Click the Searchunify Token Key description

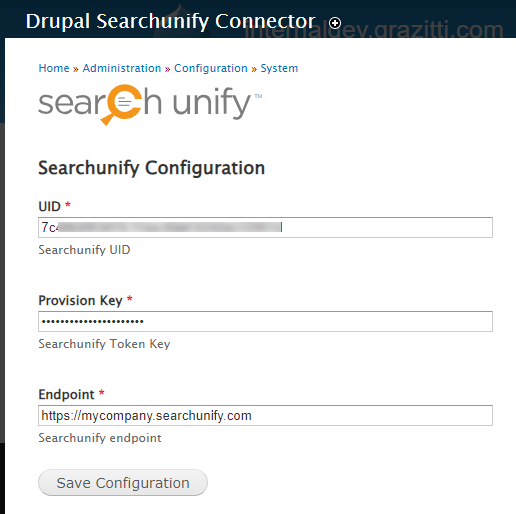coord(104,344)
